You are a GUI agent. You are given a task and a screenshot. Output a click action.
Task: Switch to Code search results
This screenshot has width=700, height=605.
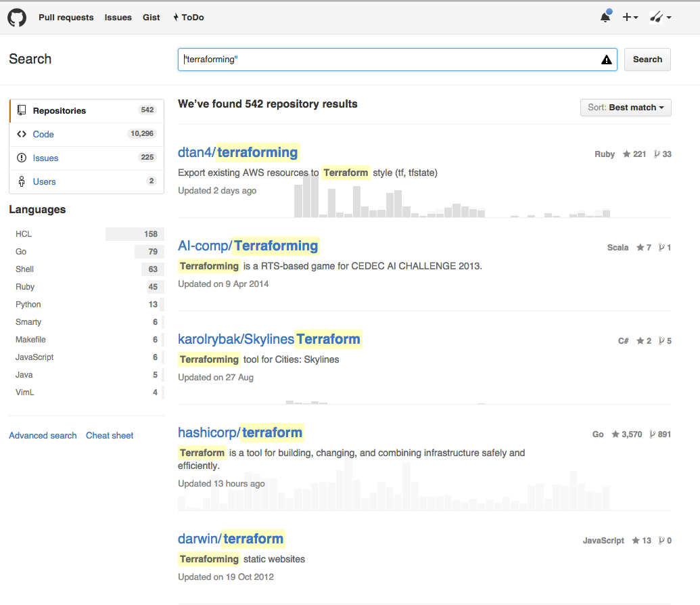click(x=87, y=135)
